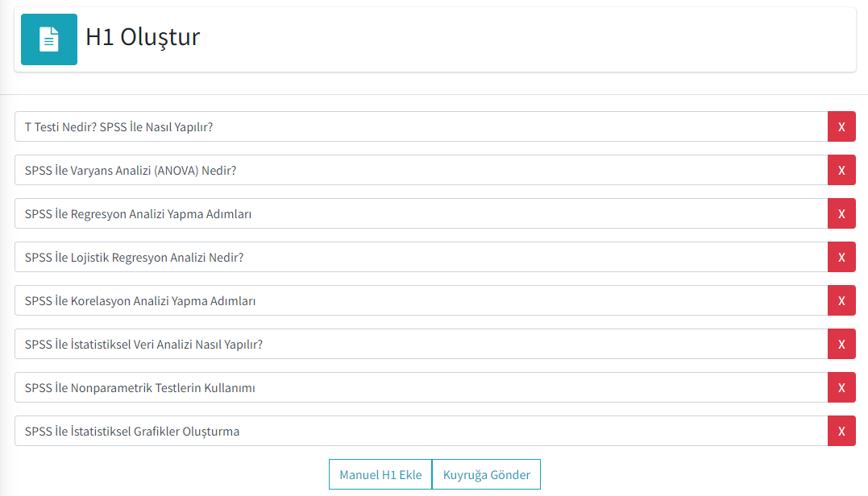Click the 'H1 Oluştur' page heading
The image size is (868, 496).
click(x=143, y=37)
